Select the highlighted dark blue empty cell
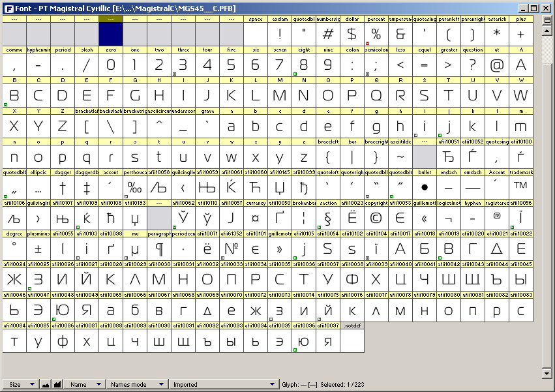The image size is (555, 392). 111,34
